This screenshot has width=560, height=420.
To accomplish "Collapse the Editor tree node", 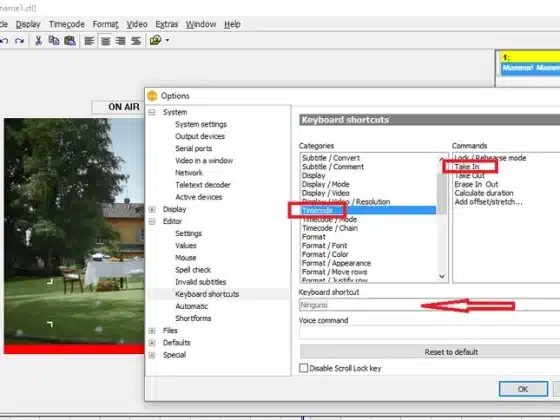I will click(x=152, y=221).
